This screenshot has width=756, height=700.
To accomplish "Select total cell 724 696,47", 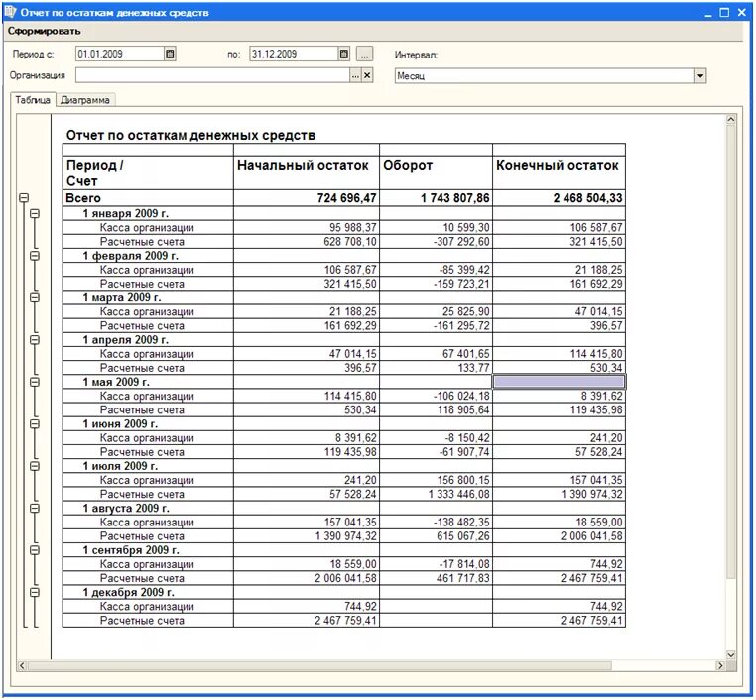I will point(307,198).
